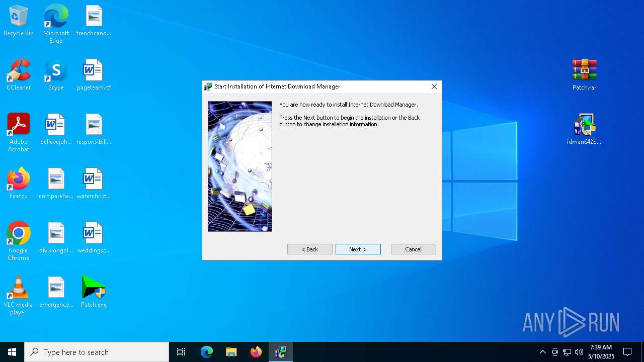Select the comparehe... image file
The image size is (644, 362).
click(56, 184)
